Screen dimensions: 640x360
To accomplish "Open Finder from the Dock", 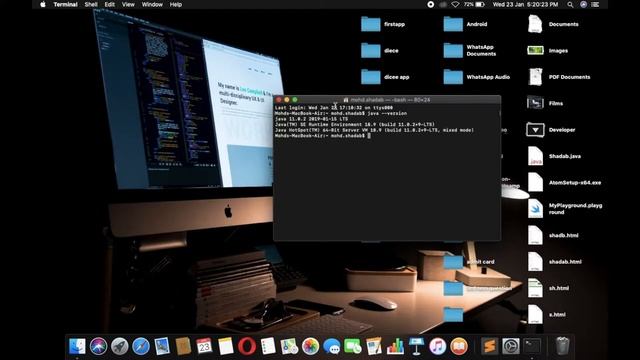I will click(x=77, y=346).
